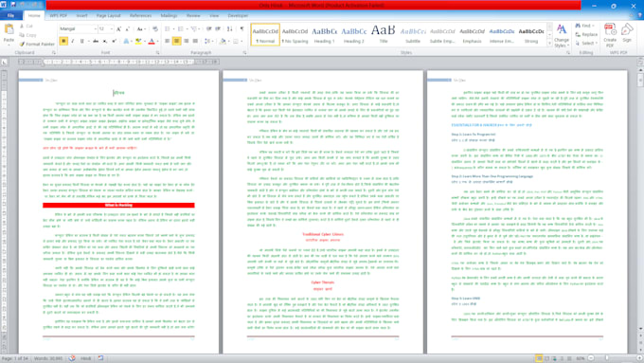Switch to the Insert tab

pos(81,15)
